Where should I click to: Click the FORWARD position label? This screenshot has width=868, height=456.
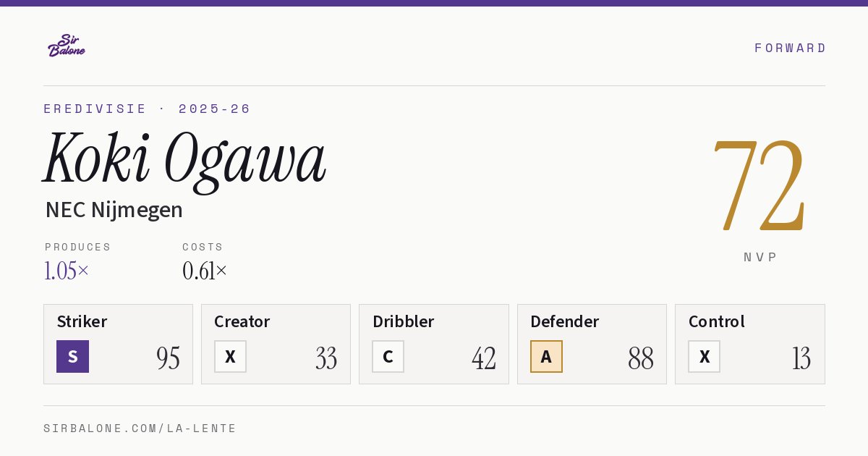[790, 48]
